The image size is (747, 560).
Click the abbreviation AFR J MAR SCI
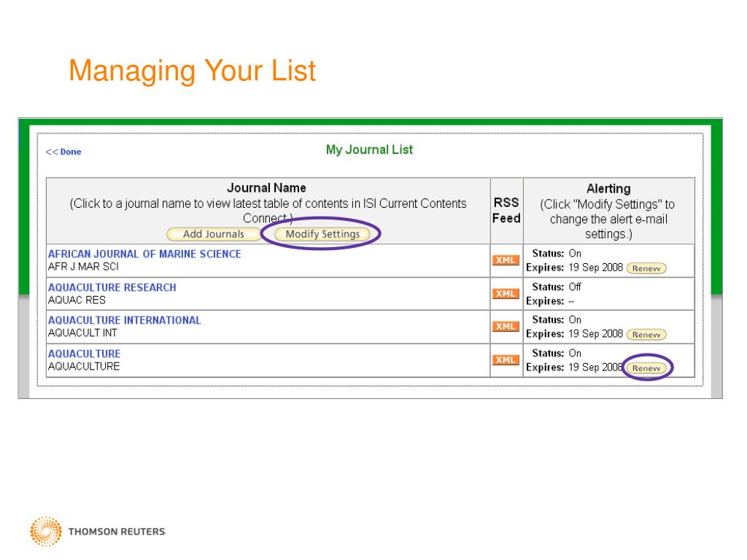tap(83, 267)
